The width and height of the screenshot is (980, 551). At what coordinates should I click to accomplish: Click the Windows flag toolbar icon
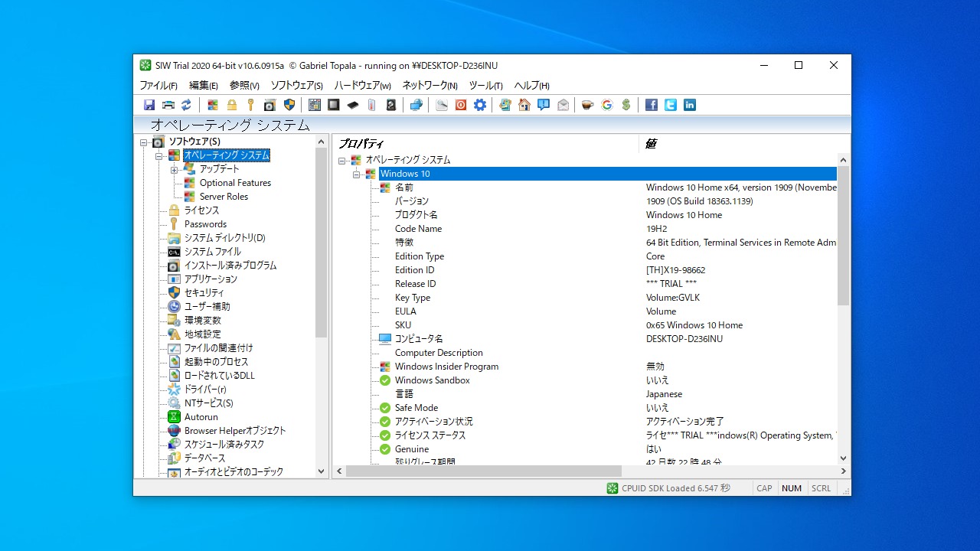(213, 105)
